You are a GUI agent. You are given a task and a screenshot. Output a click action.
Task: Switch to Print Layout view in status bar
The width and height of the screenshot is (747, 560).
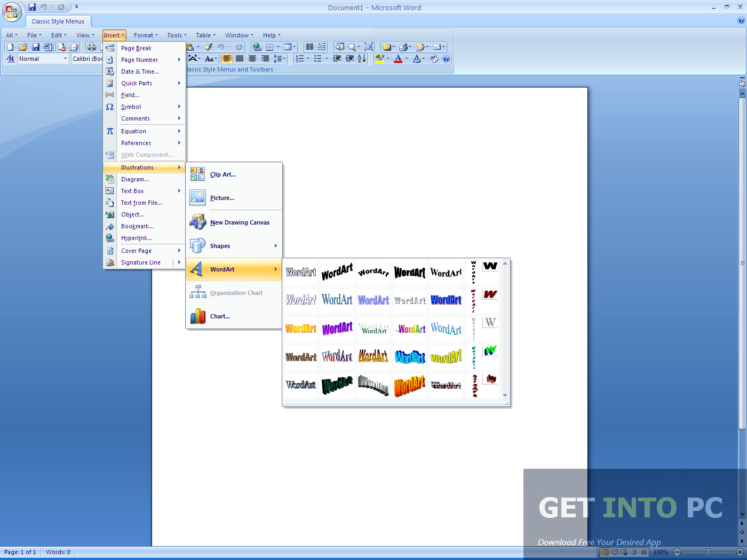[x=605, y=552]
